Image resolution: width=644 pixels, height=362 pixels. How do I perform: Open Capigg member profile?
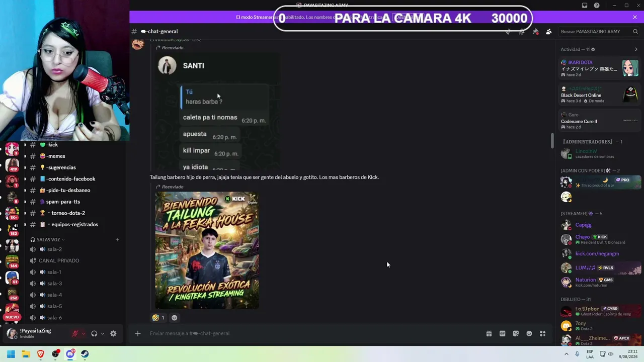point(600,225)
